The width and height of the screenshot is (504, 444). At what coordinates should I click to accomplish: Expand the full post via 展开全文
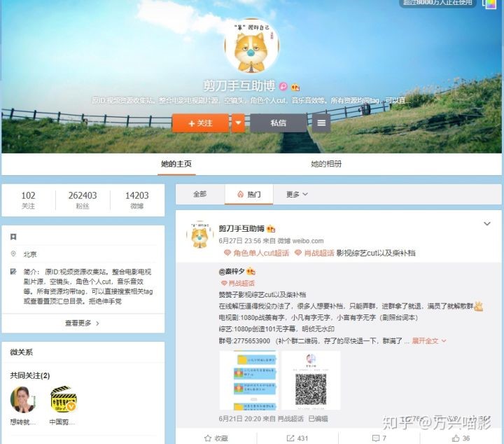point(429,341)
